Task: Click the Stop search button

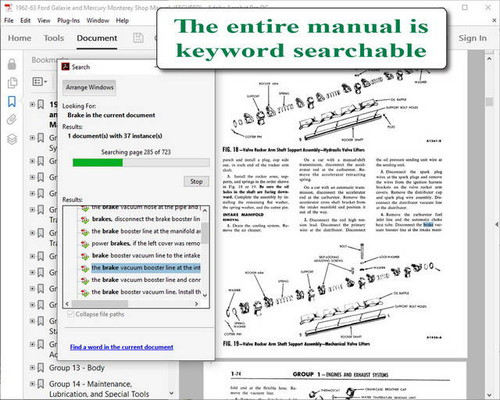Action: 196,182
